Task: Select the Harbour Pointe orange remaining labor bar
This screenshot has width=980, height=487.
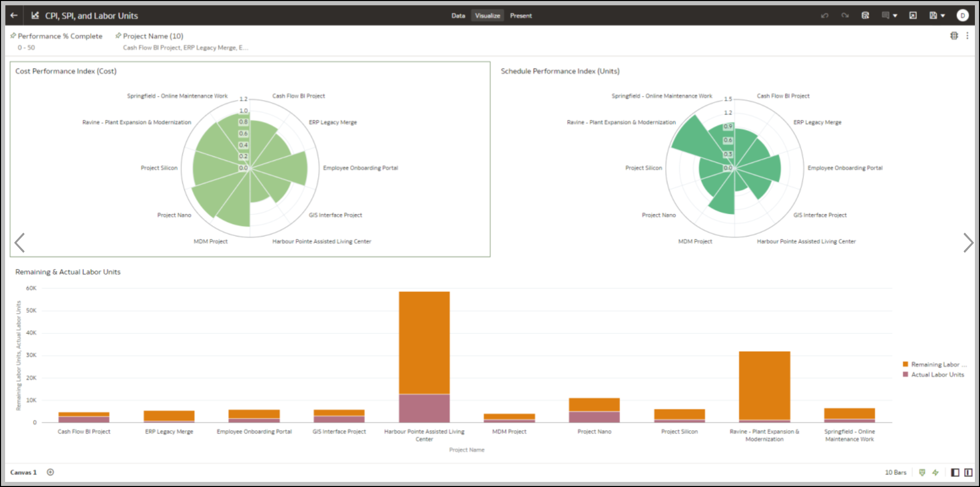Action: 424,343
